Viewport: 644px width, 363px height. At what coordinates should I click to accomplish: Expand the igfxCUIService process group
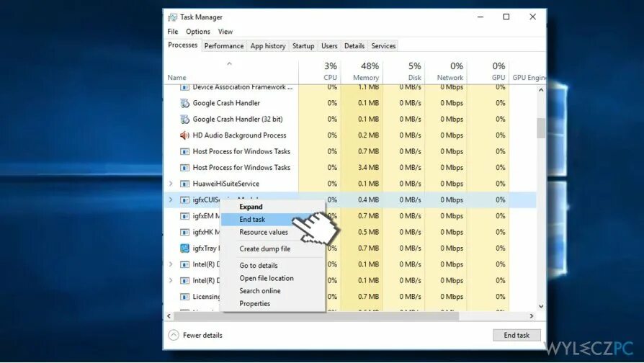tap(171, 200)
